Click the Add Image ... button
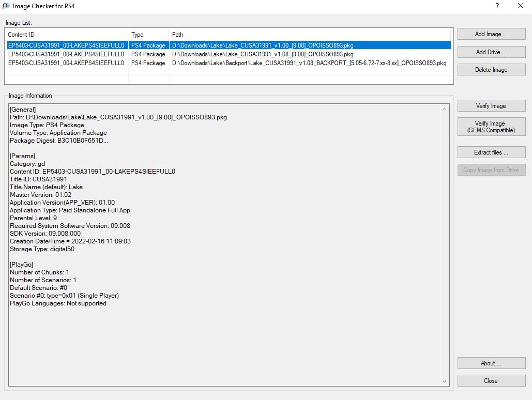The image size is (532, 400). pos(491,34)
